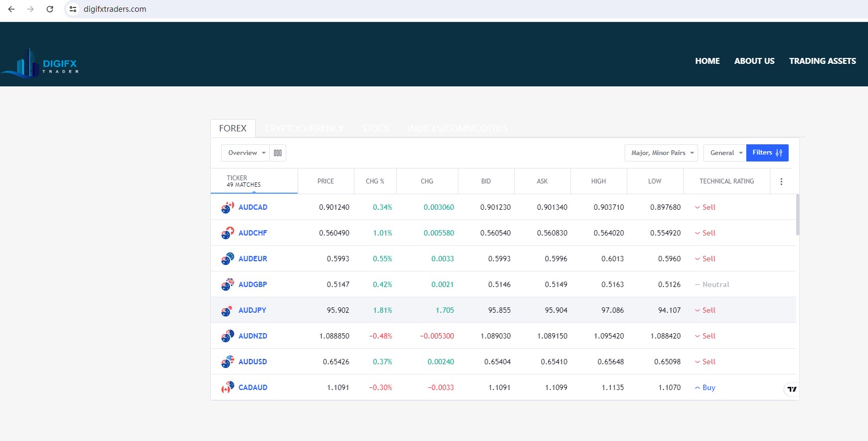Reload the page with the browser refresh icon
Image resolution: width=868 pixels, height=441 pixels.
pyautogui.click(x=50, y=9)
